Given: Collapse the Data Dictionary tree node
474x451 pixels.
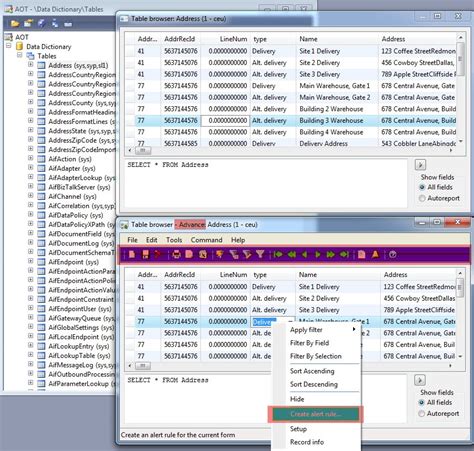Looking at the screenshot, I should [x=9, y=46].
